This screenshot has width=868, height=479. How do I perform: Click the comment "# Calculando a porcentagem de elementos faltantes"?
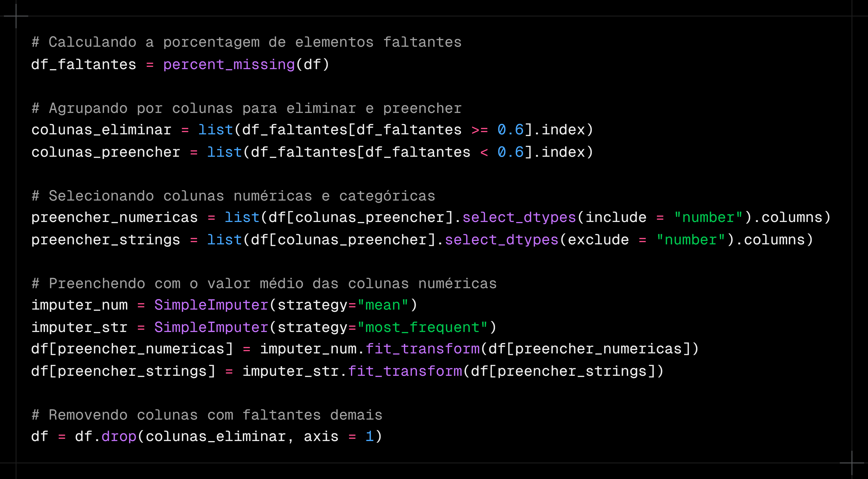pyautogui.click(x=246, y=43)
